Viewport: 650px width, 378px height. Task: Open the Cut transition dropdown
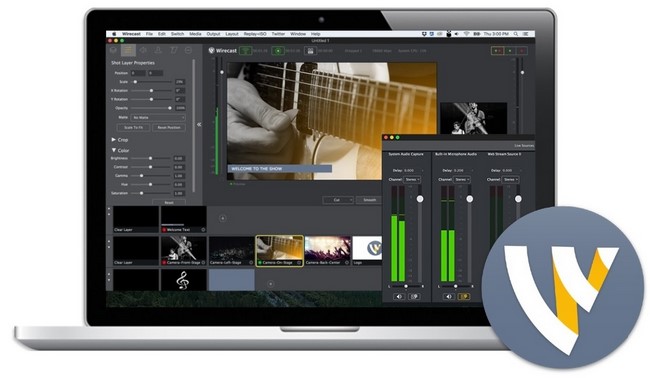coord(338,200)
